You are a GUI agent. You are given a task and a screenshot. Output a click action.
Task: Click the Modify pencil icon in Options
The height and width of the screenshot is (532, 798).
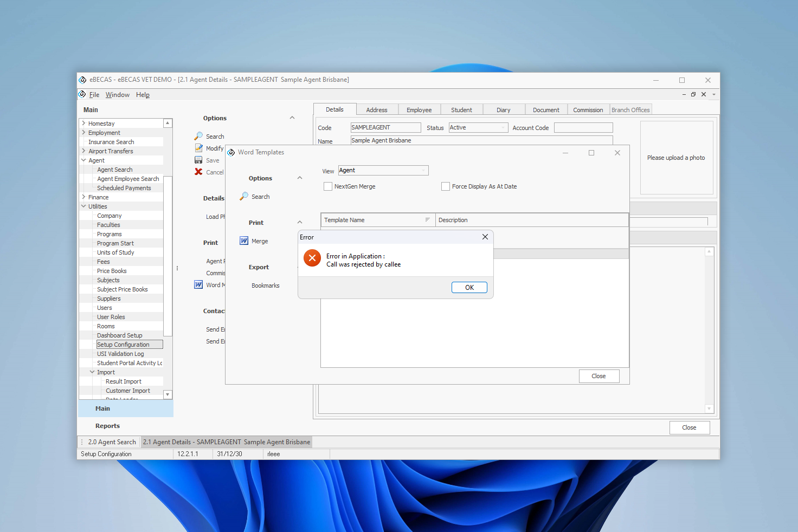(x=198, y=148)
